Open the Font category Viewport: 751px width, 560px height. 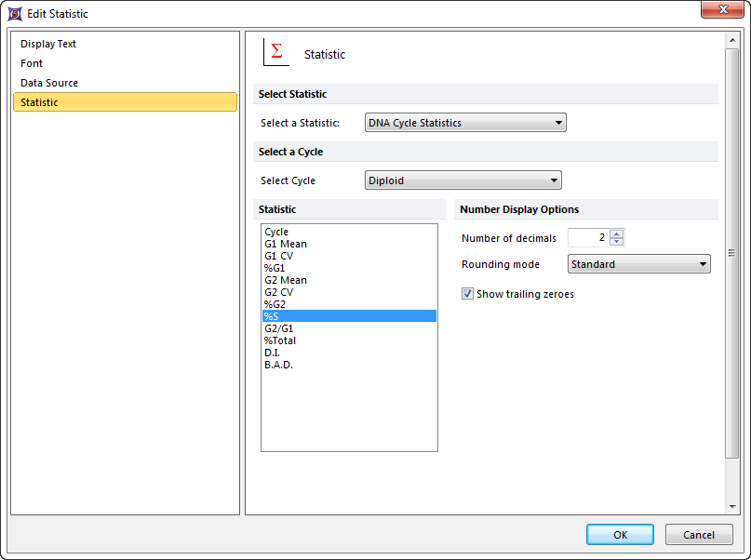tap(32, 63)
